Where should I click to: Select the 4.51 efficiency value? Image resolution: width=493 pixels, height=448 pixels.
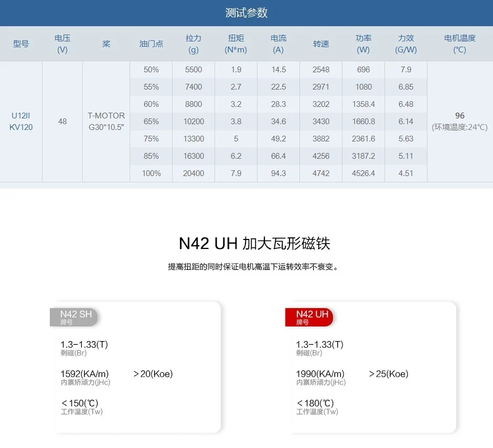pos(406,173)
